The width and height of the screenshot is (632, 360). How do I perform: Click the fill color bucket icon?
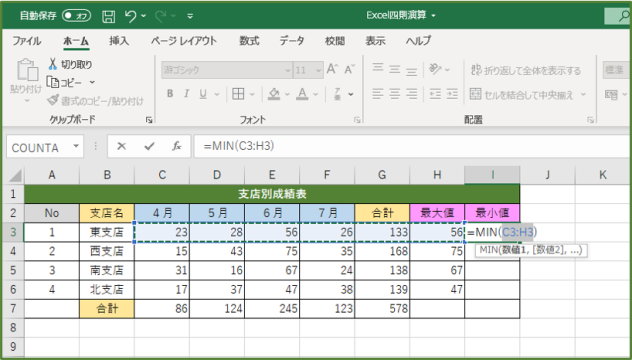[274, 94]
